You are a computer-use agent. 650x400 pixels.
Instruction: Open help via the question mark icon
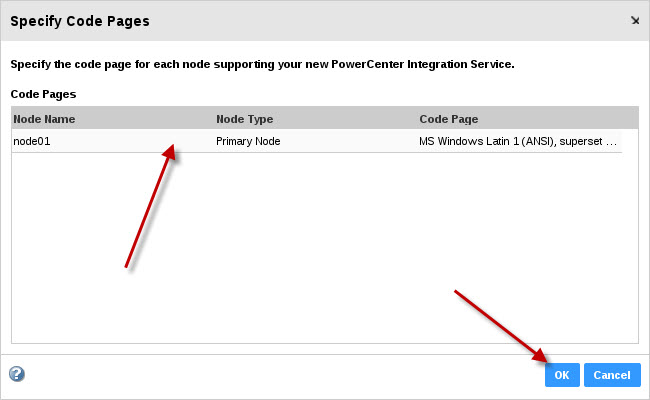[x=17, y=374]
